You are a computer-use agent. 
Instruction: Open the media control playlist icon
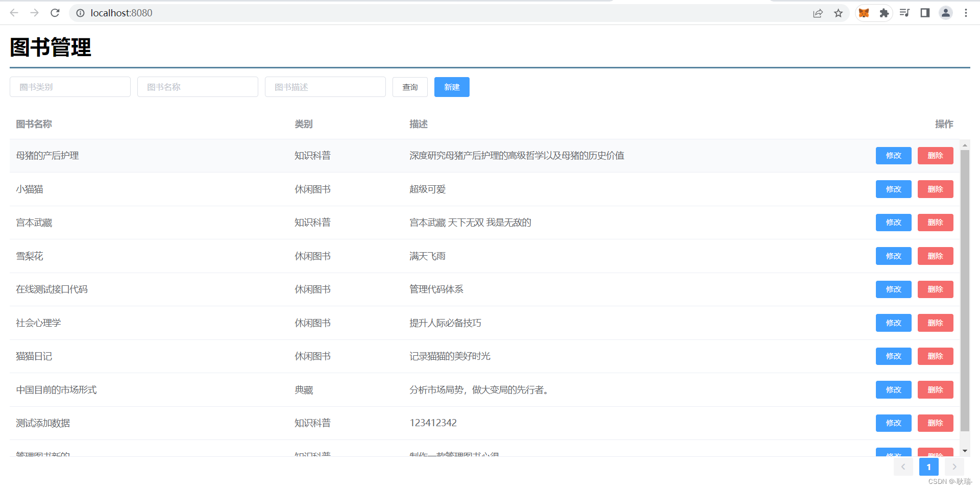click(904, 13)
